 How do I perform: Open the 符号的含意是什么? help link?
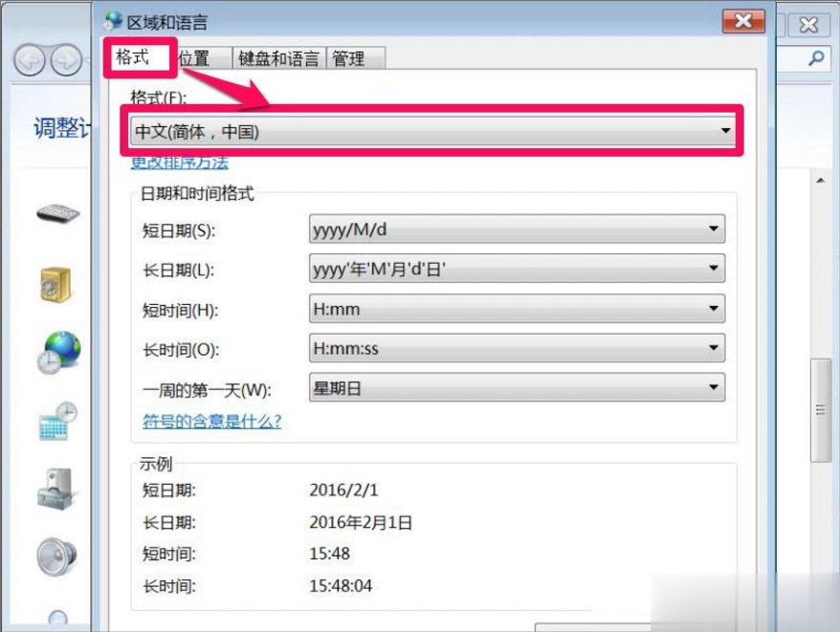point(212,421)
